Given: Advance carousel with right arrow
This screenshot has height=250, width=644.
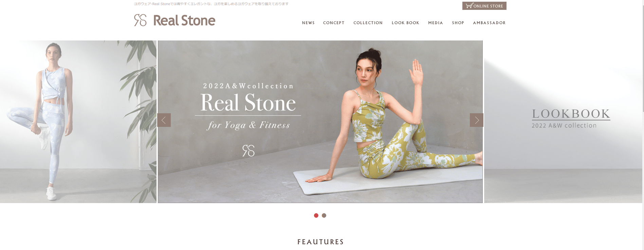Looking at the screenshot, I should pos(477,120).
